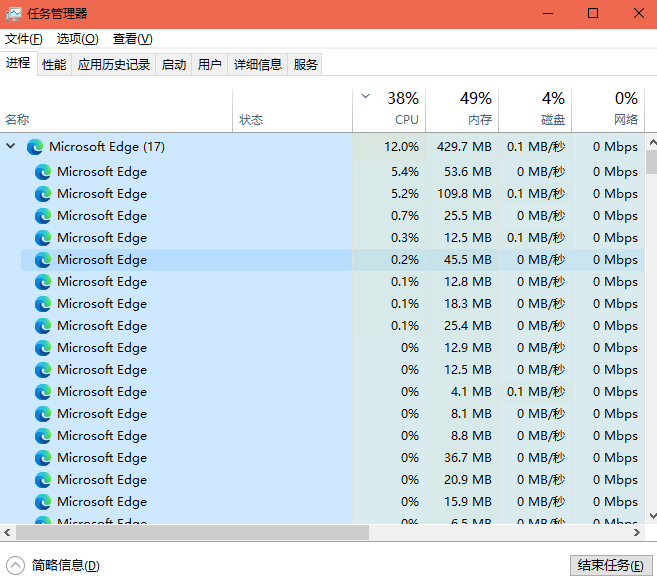This screenshot has width=657, height=582.
Task: Open the 选项(O) menu
Action: [78, 39]
